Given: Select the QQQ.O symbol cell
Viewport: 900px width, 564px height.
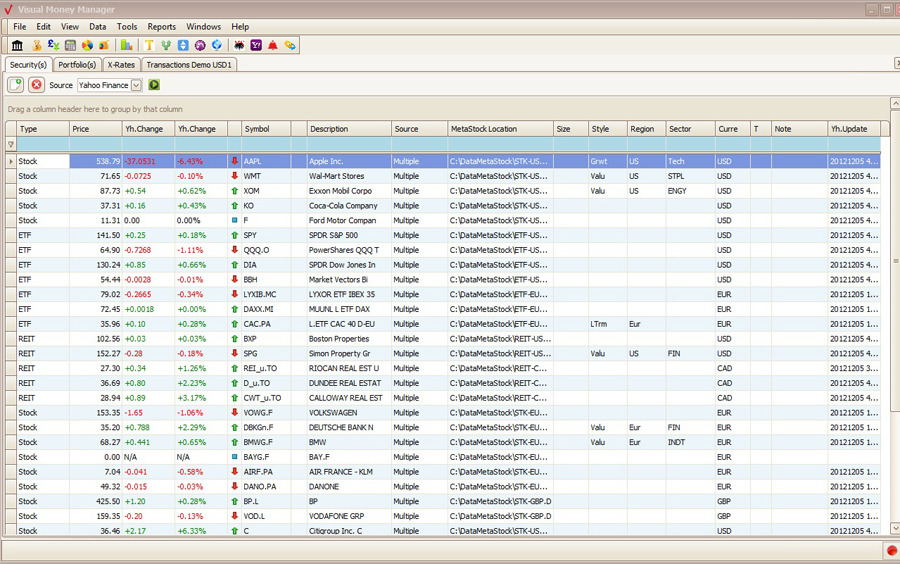Looking at the screenshot, I should pyautogui.click(x=266, y=250).
